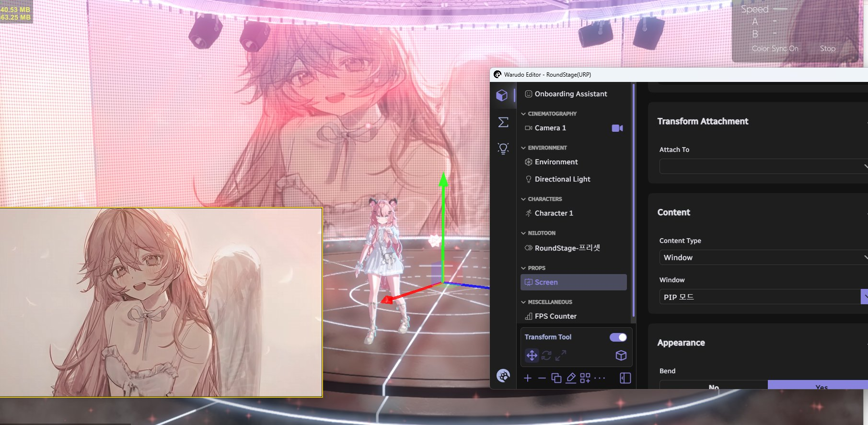
Task: Click the icon beside RoundStage-프리셋
Action: click(529, 248)
